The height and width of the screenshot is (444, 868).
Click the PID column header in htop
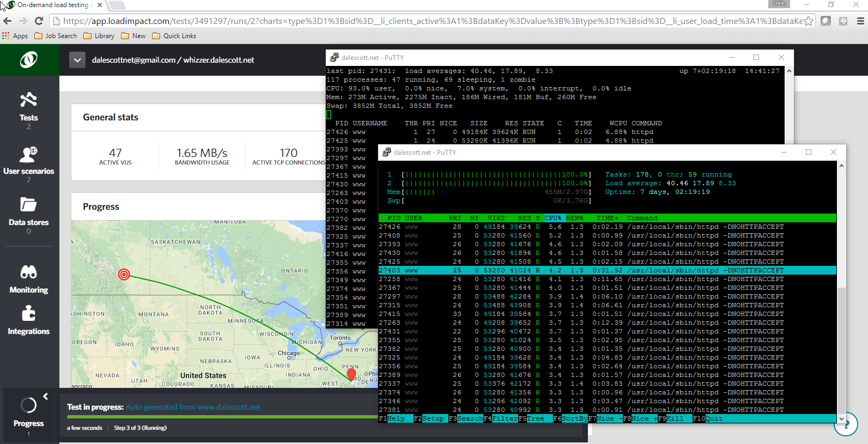click(x=394, y=218)
